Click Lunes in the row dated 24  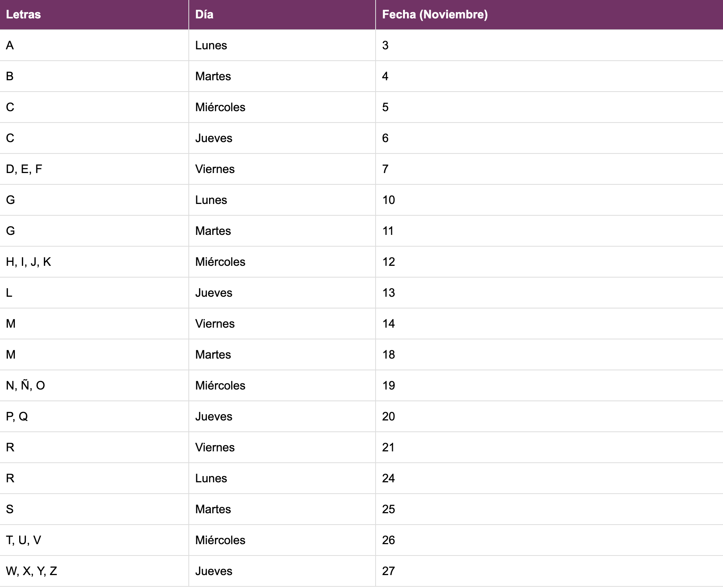click(x=211, y=478)
